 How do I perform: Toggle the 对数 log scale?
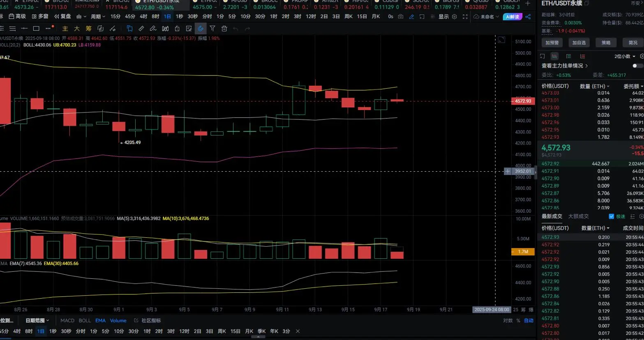(x=508, y=321)
